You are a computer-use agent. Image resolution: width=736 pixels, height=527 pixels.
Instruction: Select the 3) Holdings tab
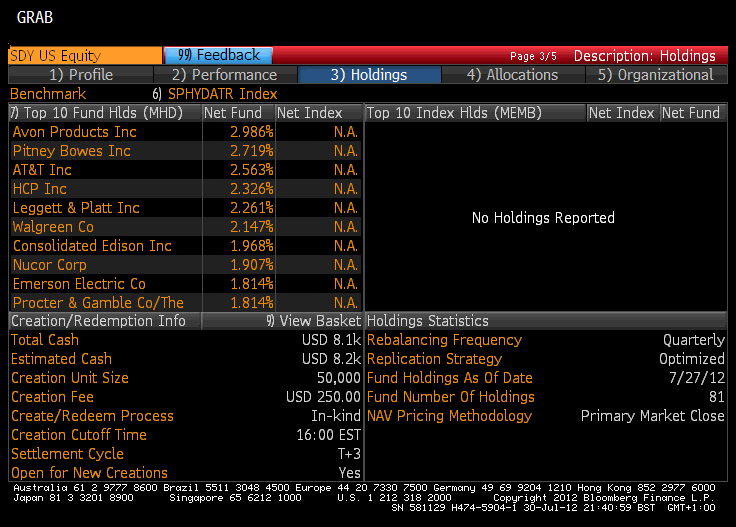pyautogui.click(x=369, y=75)
